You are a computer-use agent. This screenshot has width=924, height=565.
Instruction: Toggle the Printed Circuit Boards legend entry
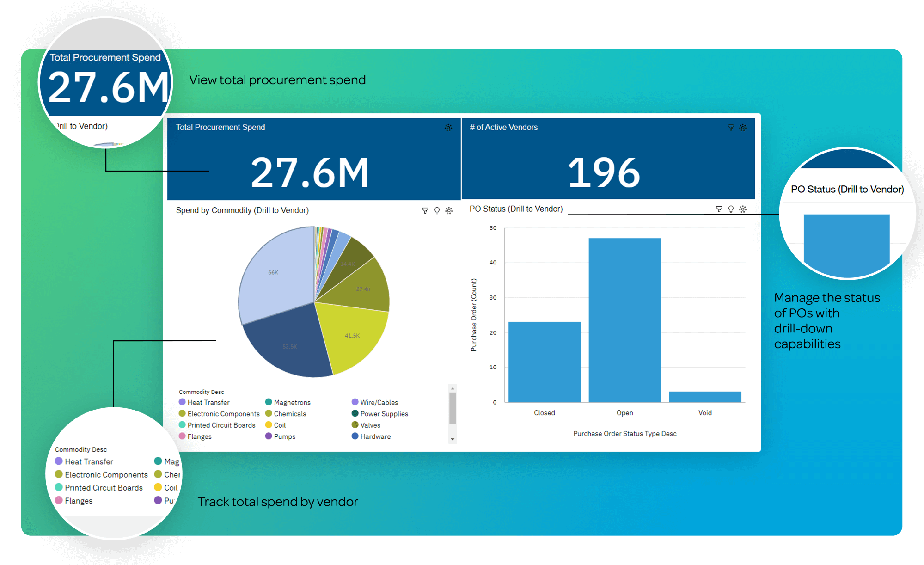221,425
